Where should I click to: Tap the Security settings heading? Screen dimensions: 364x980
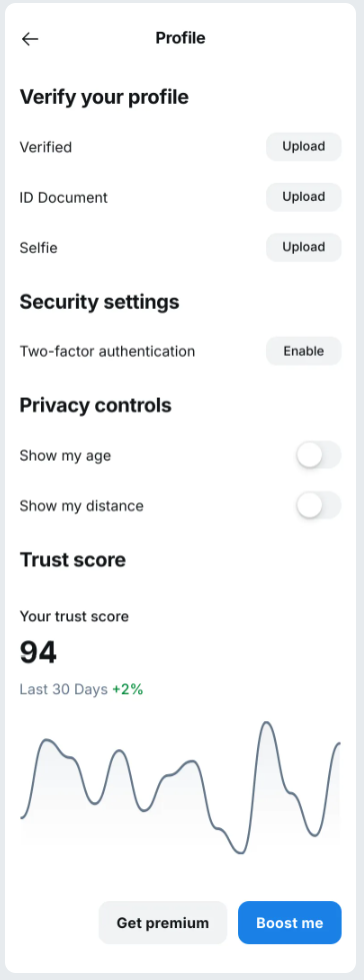(x=99, y=302)
